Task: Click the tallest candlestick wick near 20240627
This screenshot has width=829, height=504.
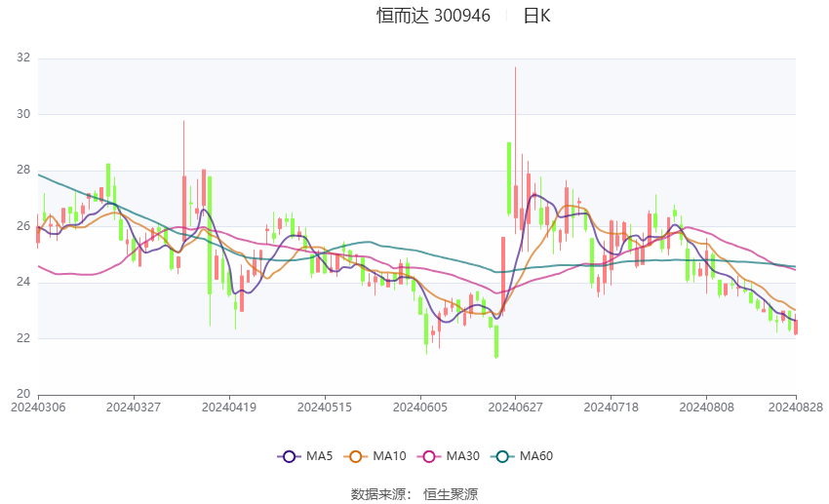Action: click(x=516, y=150)
